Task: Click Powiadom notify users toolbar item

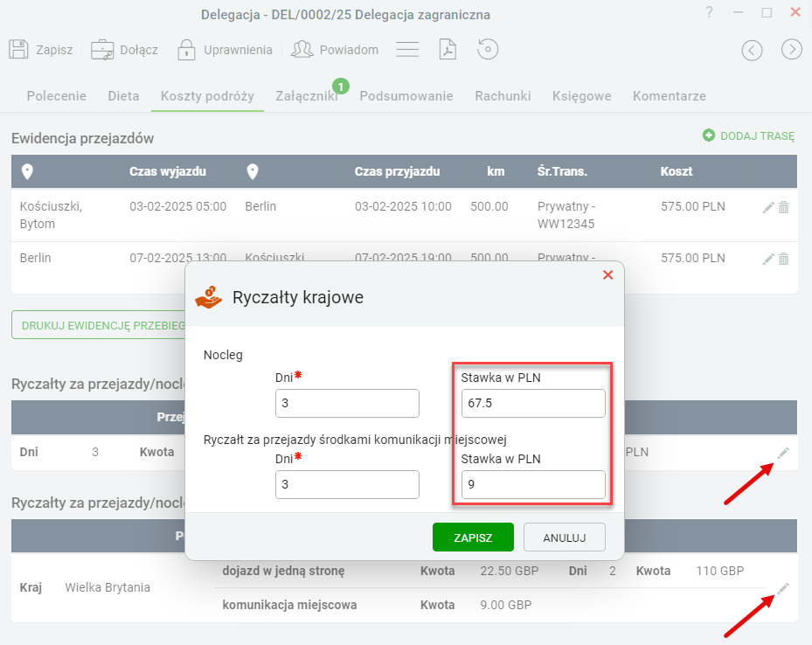Action: tap(335, 50)
